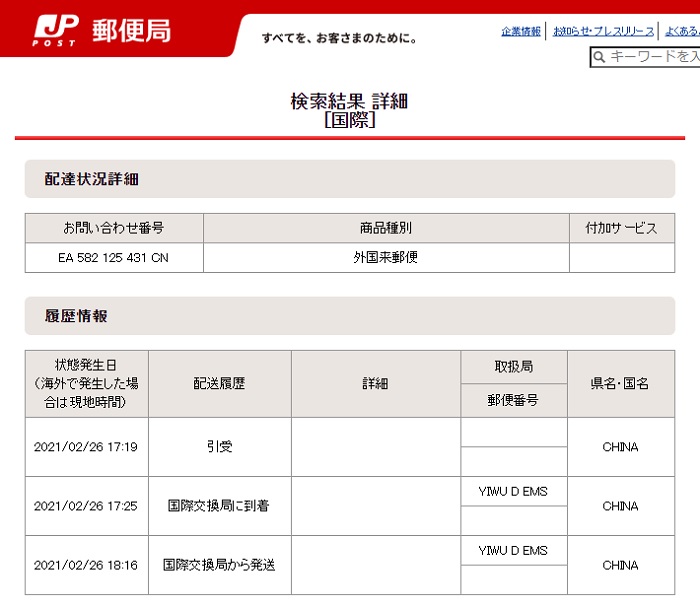Click the slogan すべてを、お客さまのために。
The image size is (700, 606).
point(339,38)
